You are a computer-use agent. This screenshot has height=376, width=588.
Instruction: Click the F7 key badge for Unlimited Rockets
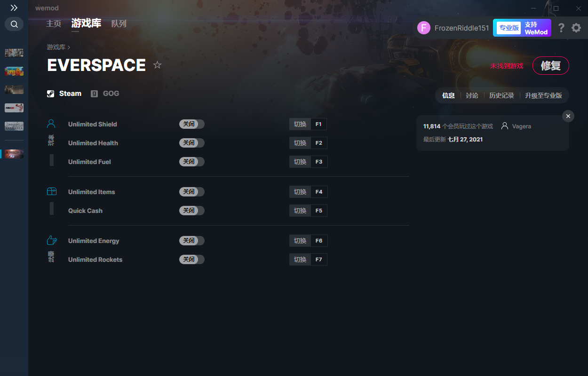pyautogui.click(x=319, y=259)
